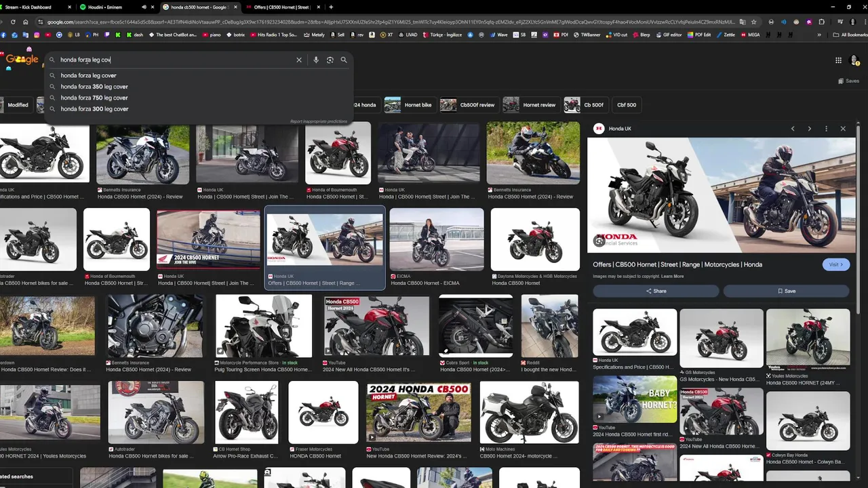Submit search with magnifier icon

[344, 60]
